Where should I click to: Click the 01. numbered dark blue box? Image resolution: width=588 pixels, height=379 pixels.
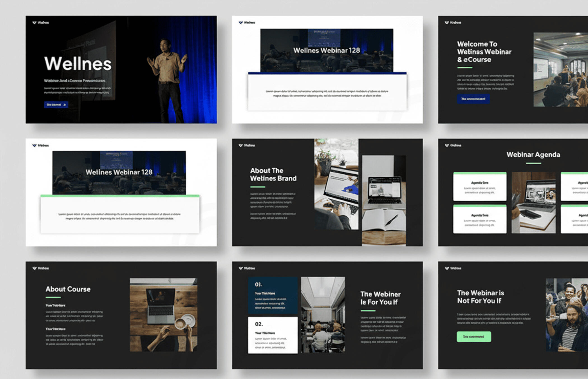point(273,296)
